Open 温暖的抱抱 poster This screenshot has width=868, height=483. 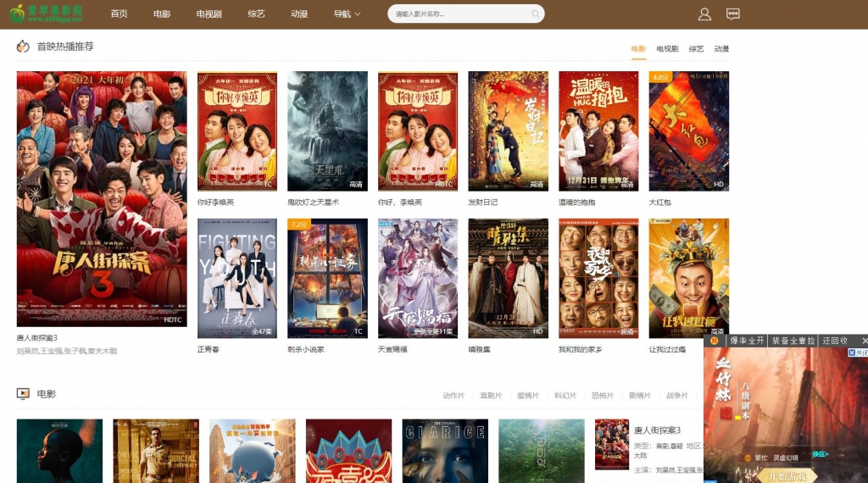click(x=598, y=131)
